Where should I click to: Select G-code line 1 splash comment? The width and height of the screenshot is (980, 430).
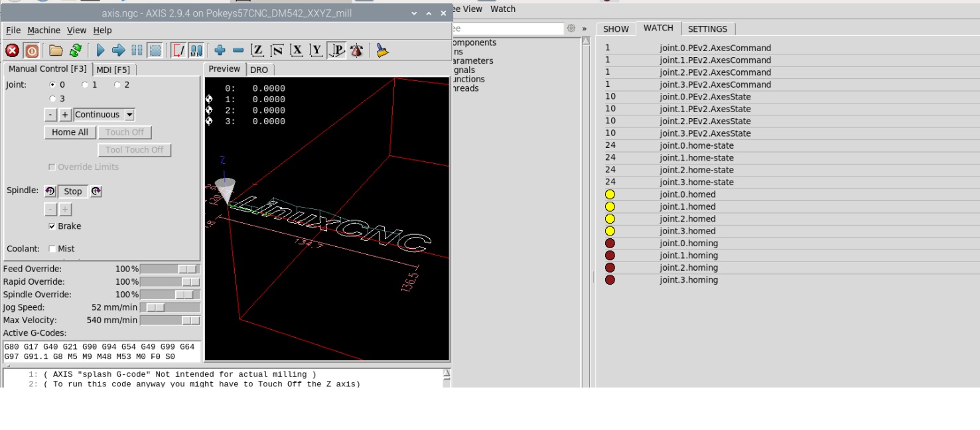click(180, 374)
